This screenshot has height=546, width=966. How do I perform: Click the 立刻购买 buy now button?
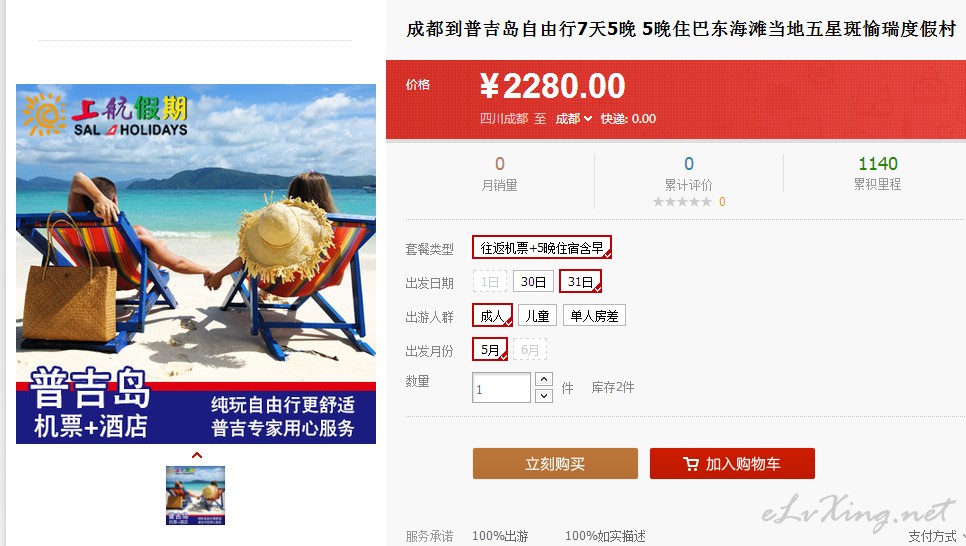coord(555,463)
